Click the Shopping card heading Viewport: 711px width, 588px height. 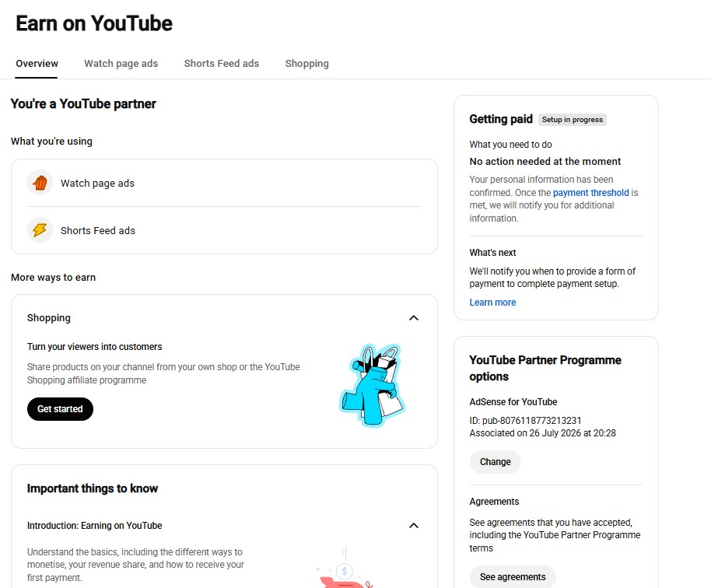tap(48, 318)
